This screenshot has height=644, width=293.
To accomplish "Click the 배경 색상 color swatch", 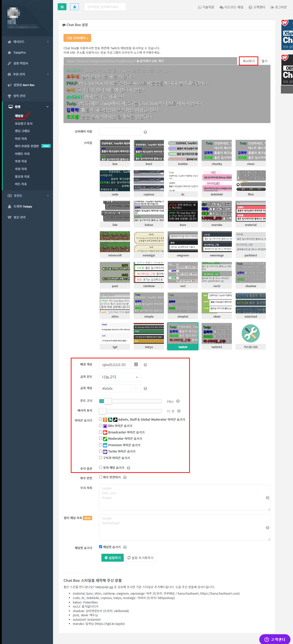I will coord(136,365).
